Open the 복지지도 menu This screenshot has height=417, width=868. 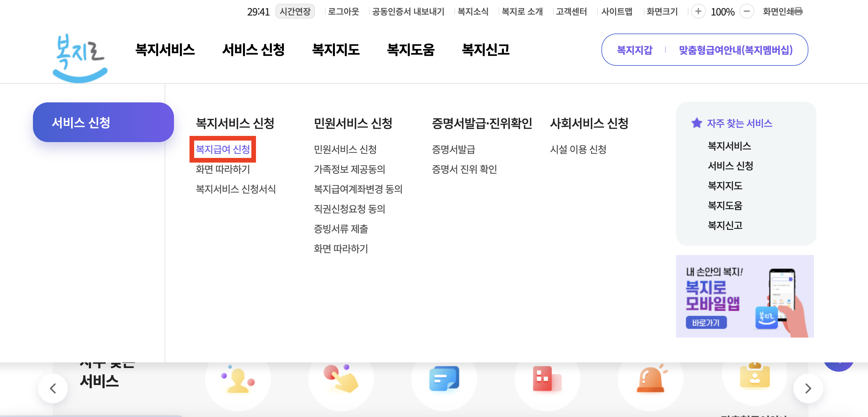coord(337,50)
